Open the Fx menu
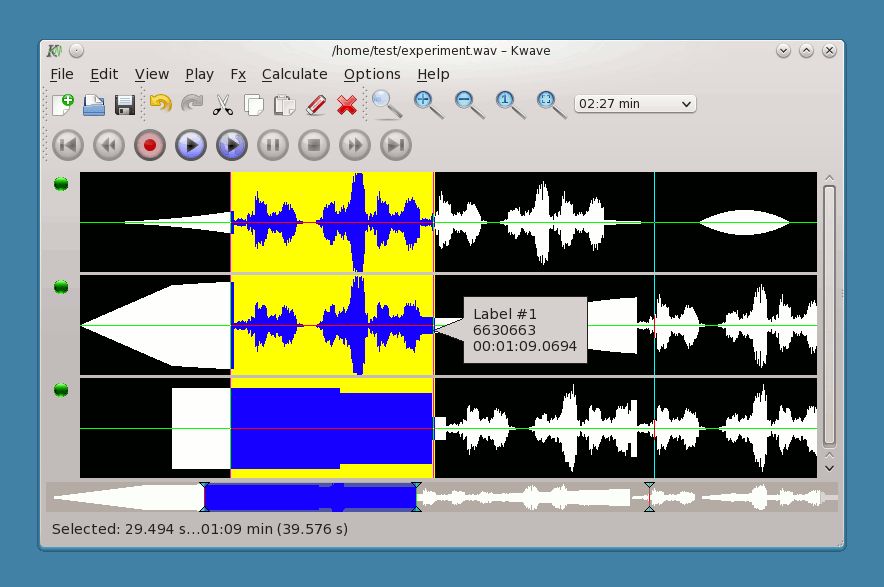Viewport: 884px width, 587px height. point(238,74)
